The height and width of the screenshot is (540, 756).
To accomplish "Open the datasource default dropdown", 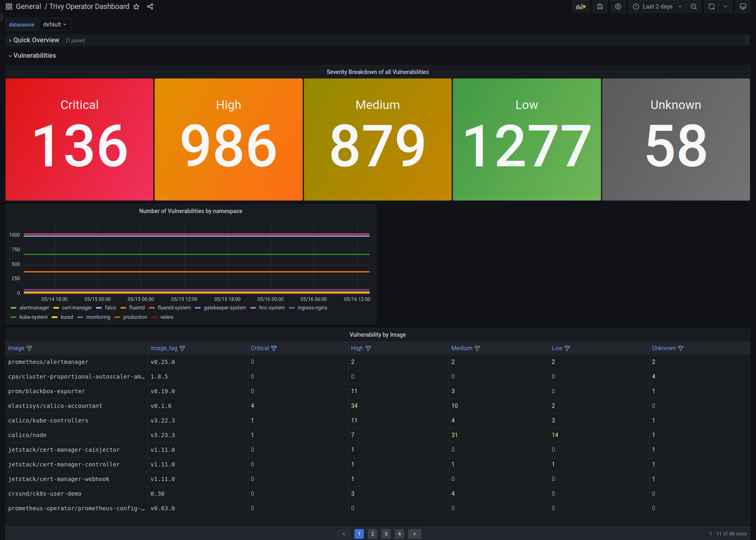I will click(x=55, y=24).
